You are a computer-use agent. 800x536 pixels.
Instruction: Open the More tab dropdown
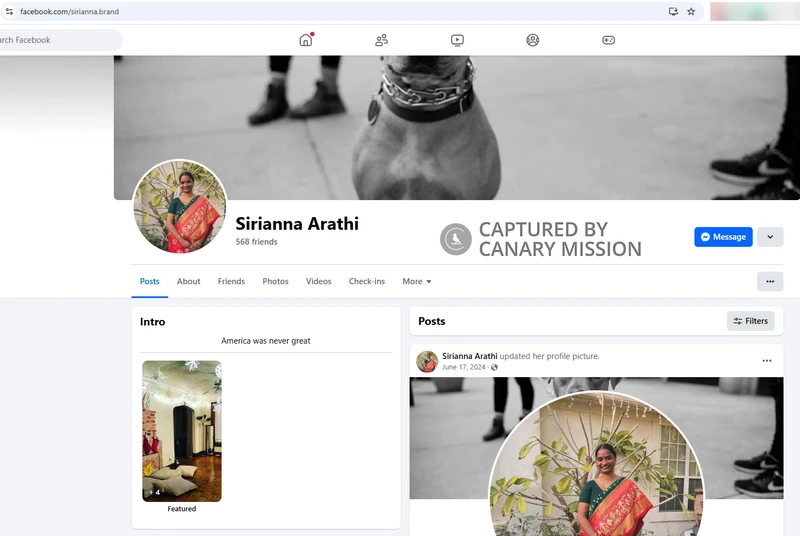pos(416,282)
